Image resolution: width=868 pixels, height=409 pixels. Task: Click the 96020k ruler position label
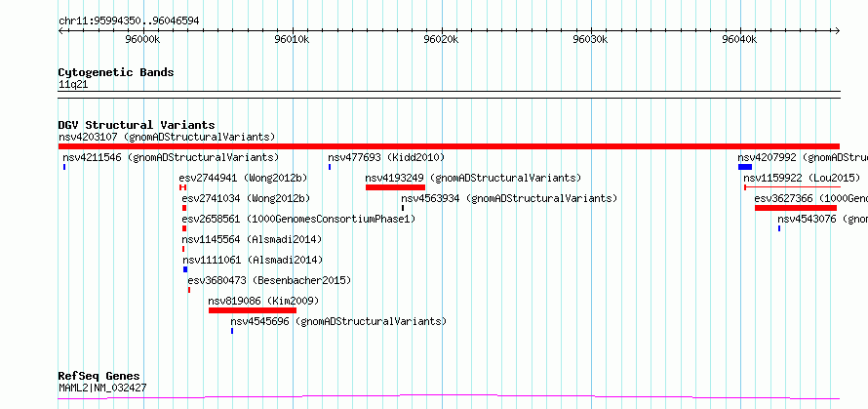(x=442, y=40)
